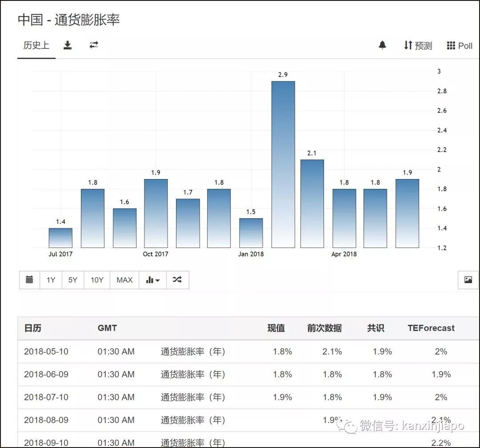Viewport: 480px width, 448px height.
Task: Open the Poll grid option
Action: point(460,46)
